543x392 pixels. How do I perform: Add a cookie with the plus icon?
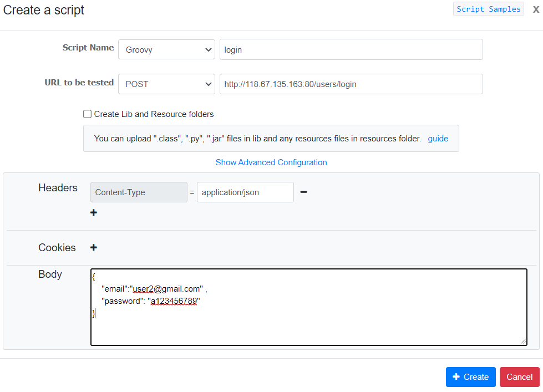tap(94, 247)
